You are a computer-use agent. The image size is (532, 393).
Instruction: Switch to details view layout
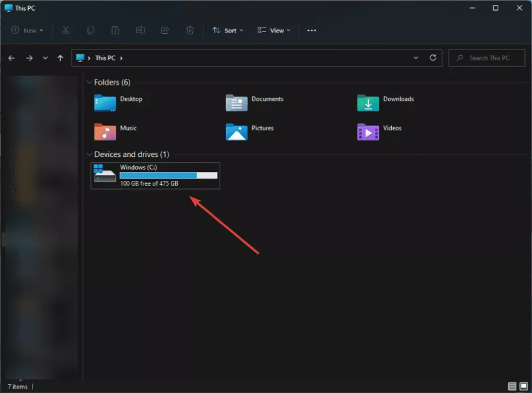click(512, 386)
